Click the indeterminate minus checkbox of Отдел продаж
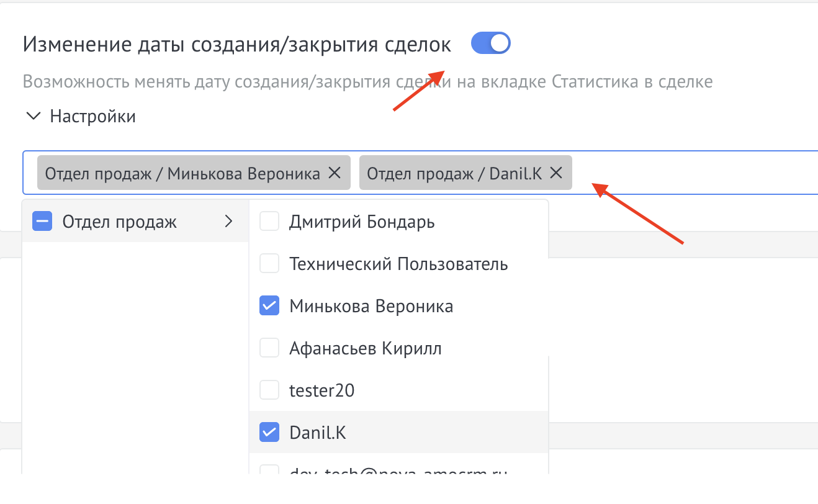Viewport: 818px width, 504px height. (42, 221)
